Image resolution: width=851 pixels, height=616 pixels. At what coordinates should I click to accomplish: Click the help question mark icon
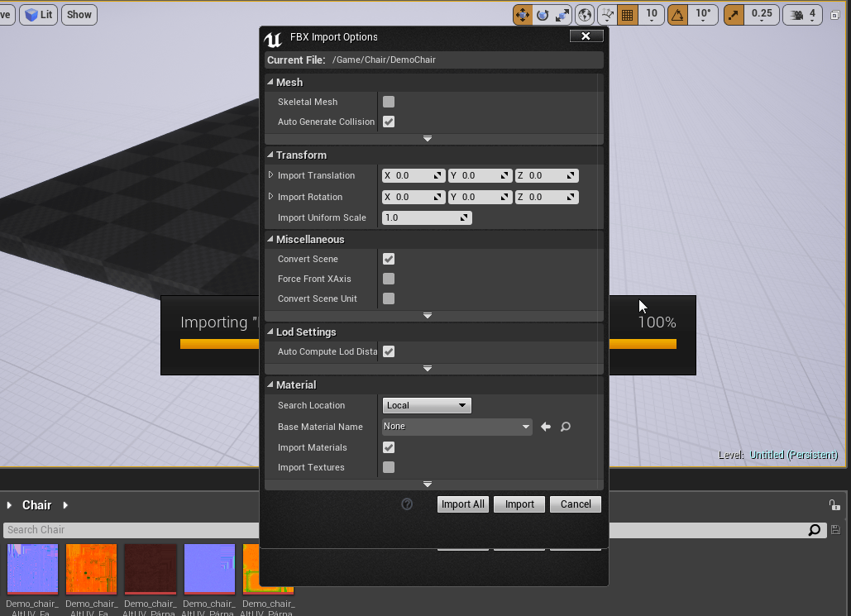[407, 504]
